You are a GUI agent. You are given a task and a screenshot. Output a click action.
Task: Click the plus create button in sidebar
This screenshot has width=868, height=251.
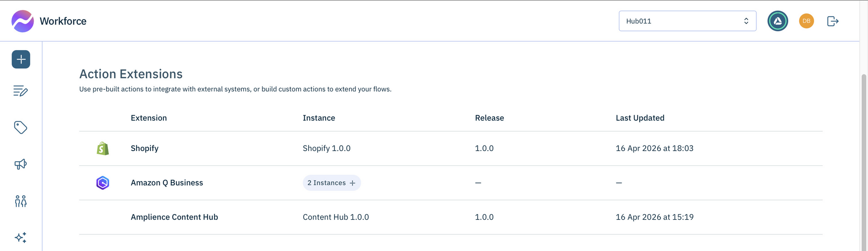(x=21, y=59)
